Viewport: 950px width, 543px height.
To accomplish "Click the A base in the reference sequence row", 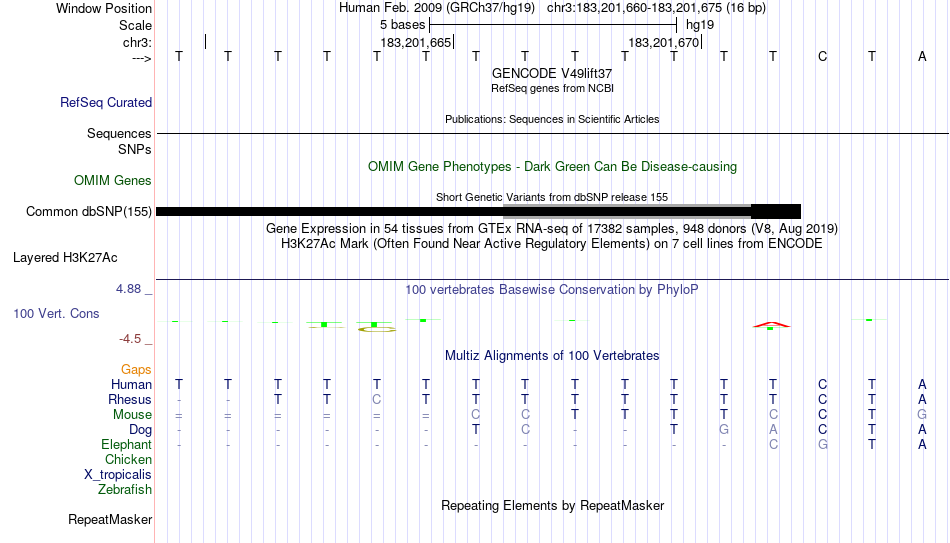I will (922, 56).
